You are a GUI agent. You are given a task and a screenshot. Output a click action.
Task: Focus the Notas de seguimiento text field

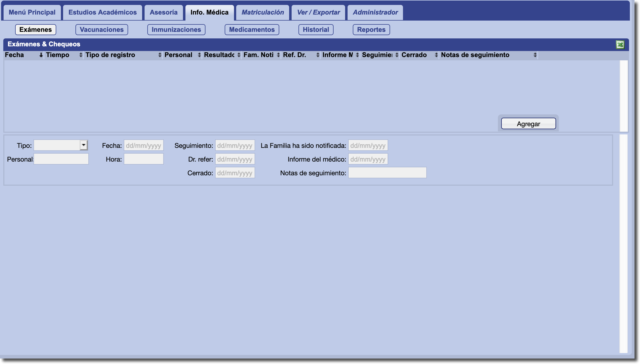[x=387, y=173]
